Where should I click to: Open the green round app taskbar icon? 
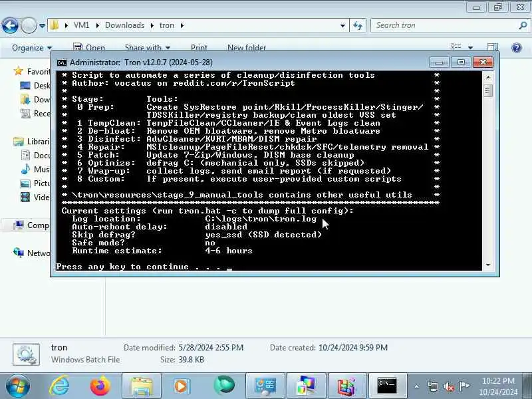[224, 386]
